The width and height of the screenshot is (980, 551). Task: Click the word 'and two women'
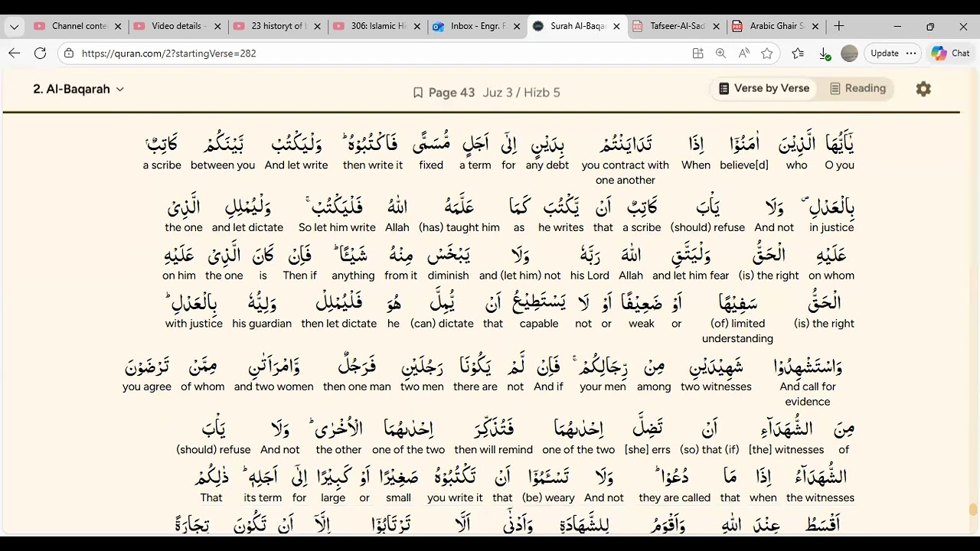[274, 387]
